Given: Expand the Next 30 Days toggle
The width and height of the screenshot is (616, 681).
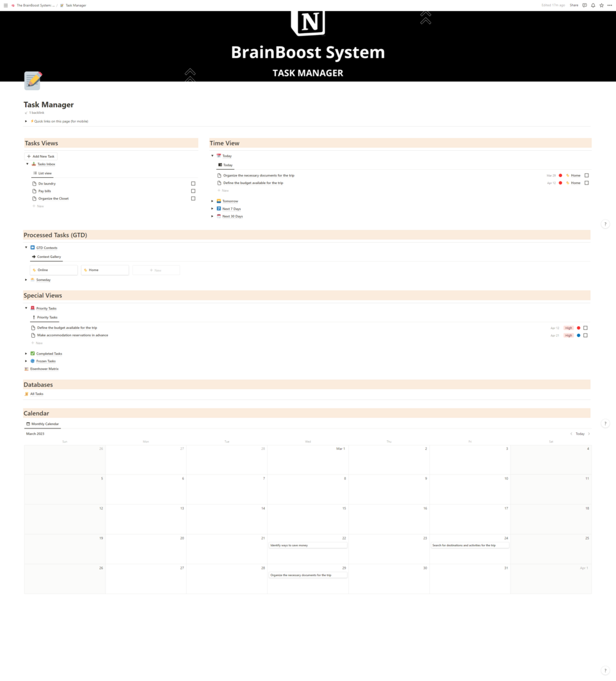Looking at the screenshot, I should click(x=213, y=216).
